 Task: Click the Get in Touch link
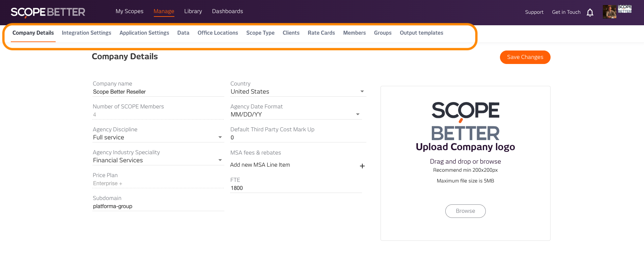(x=566, y=12)
